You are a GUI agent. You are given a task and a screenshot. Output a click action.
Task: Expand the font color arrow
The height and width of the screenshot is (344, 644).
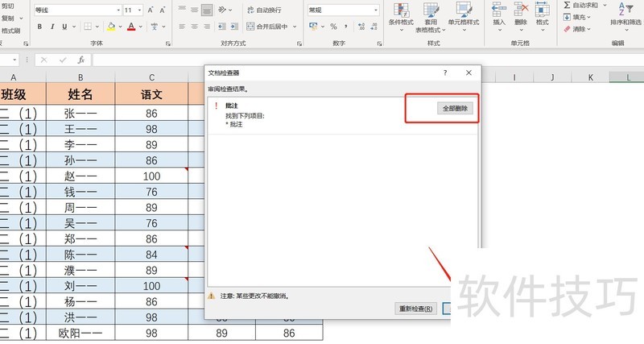pos(140,27)
